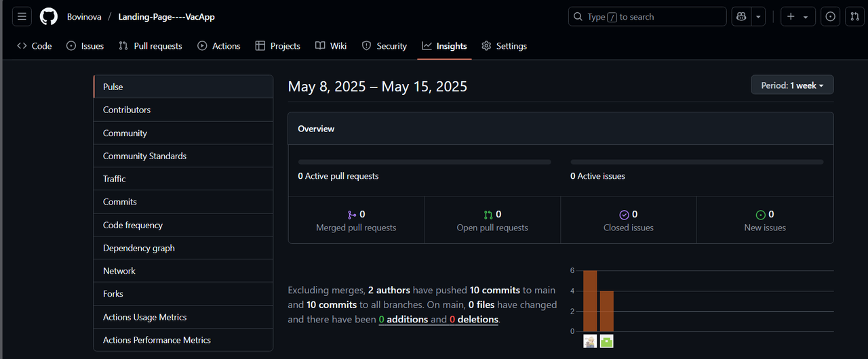Switch to the Issues tab
This screenshot has height=359, width=868.
point(85,46)
